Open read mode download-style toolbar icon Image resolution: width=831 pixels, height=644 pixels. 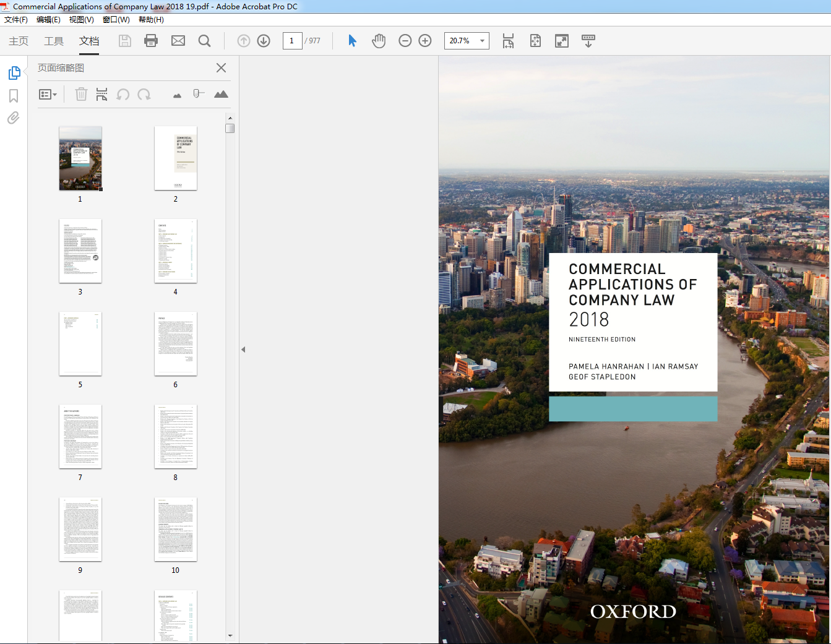[x=588, y=41]
